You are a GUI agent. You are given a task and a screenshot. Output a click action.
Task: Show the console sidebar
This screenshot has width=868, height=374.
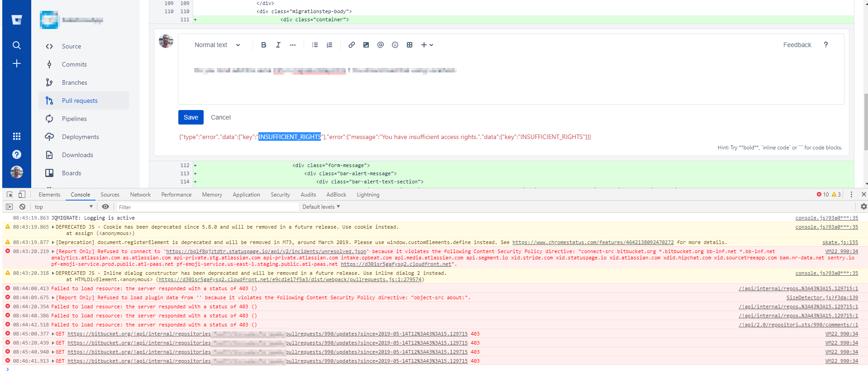9,207
